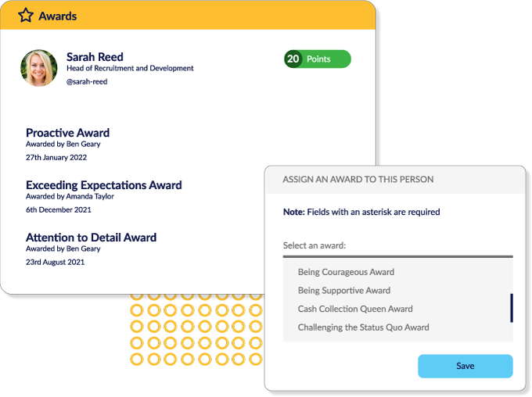Open Sarah Reed's profile photo
Image resolution: width=532 pixels, height=397 pixels.
pyautogui.click(x=38, y=68)
